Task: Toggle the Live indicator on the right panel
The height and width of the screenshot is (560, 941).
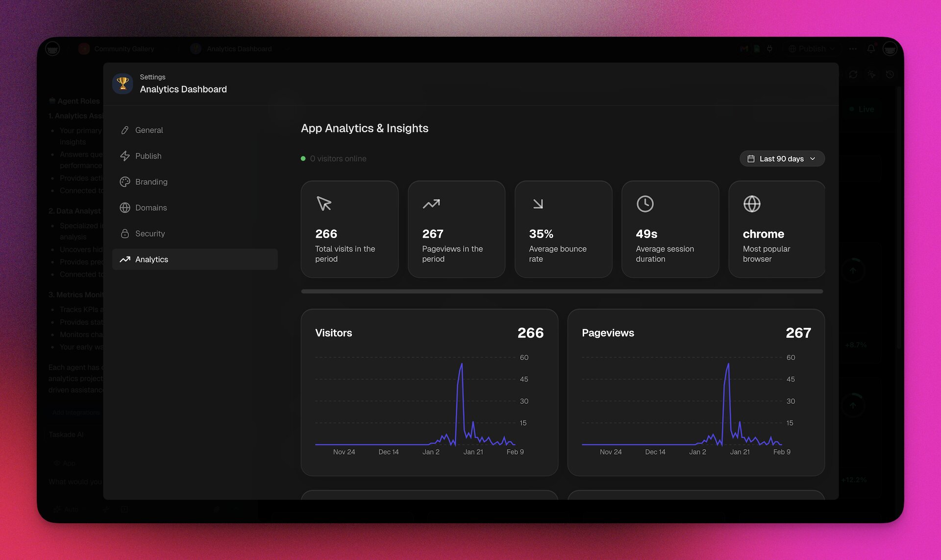Action: point(861,109)
